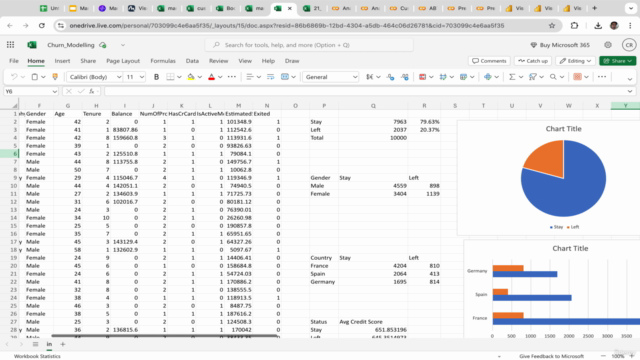Open Workbook Statistics in status bar
The width and height of the screenshot is (640, 360).
point(37,356)
